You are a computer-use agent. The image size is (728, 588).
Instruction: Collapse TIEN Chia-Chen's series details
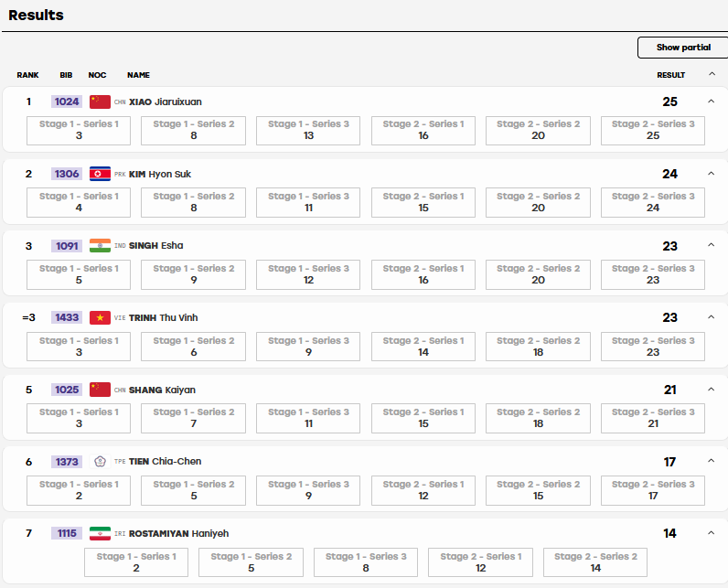[711, 460]
